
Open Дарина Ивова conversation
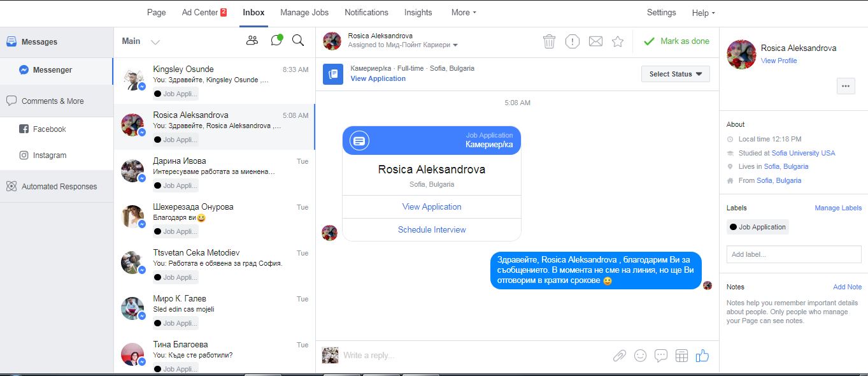[x=214, y=173]
